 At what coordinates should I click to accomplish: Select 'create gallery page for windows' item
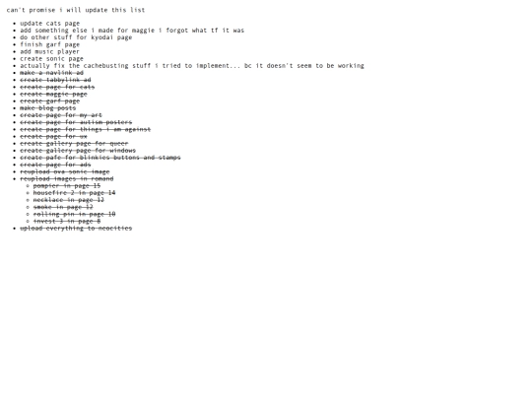coord(78,151)
